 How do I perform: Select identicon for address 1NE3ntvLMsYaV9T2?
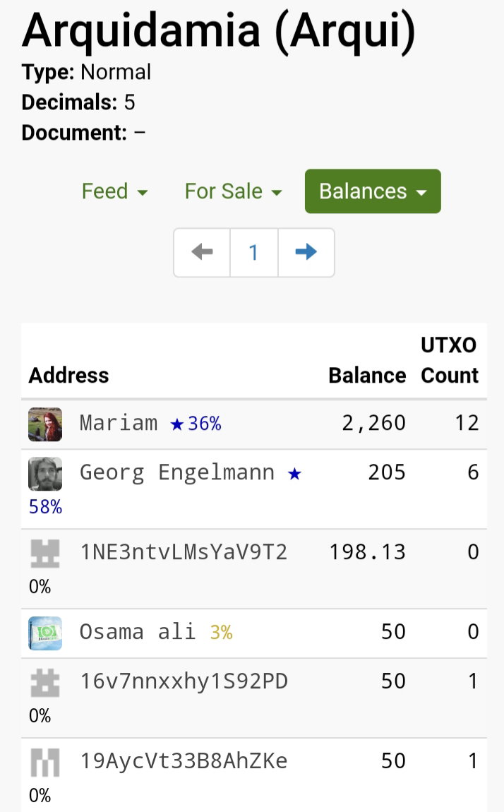coord(45,553)
